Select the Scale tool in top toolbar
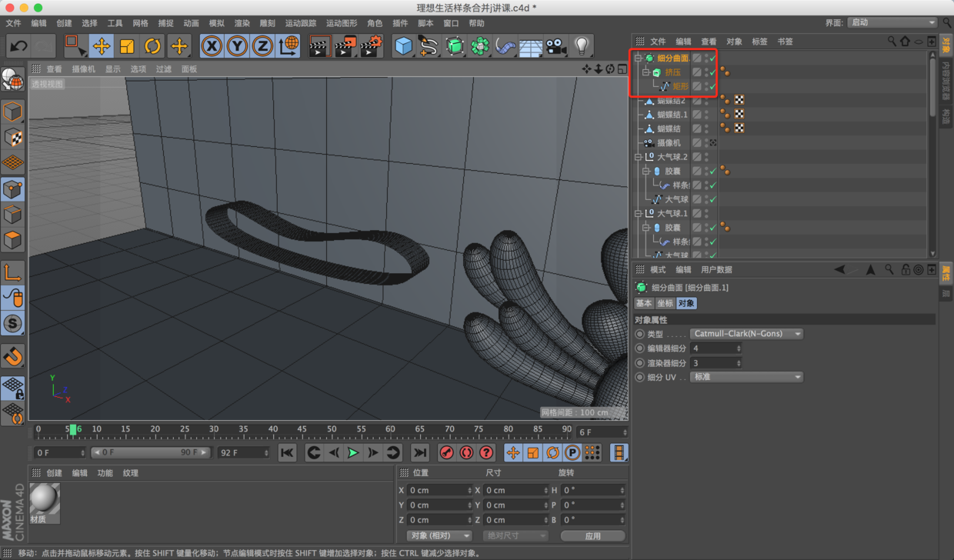Viewport: 954px width, 560px height. click(127, 46)
